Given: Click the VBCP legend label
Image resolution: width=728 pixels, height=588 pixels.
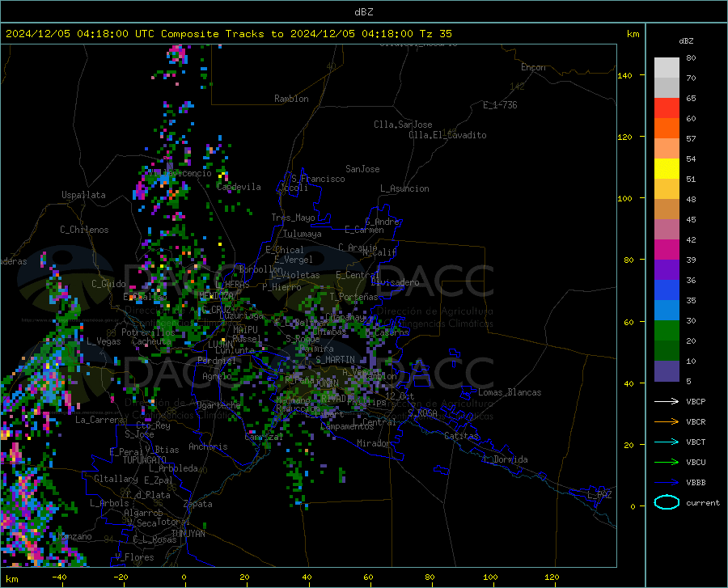Looking at the screenshot, I should tap(696, 401).
